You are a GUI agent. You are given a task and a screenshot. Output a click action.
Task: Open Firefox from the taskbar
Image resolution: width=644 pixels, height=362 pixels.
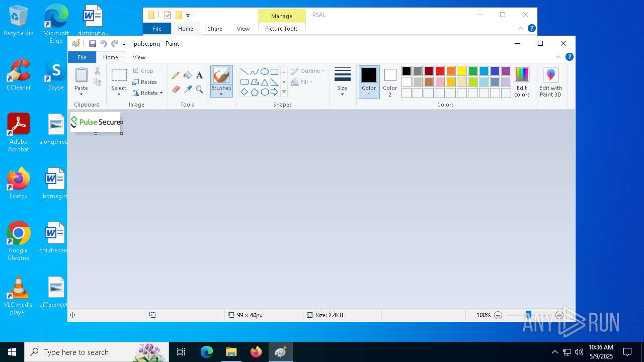click(x=256, y=352)
